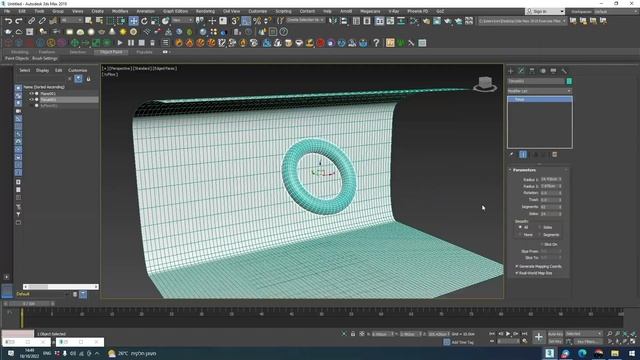Open the Paint Objects panel label
The height and width of the screenshot is (360, 640).
coord(17,58)
